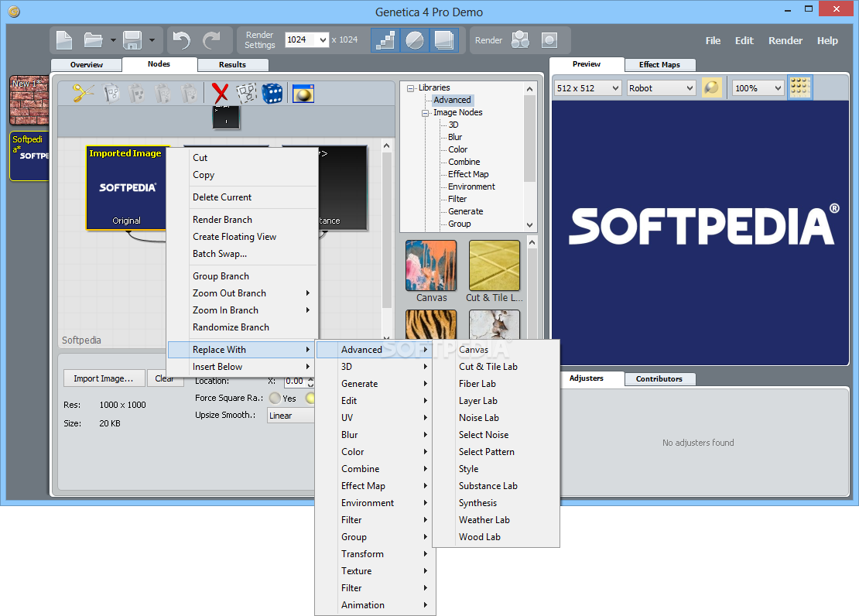Select the Canvas library thumbnail
Viewport: 859px width, 616px height.
[x=431, y=265]
